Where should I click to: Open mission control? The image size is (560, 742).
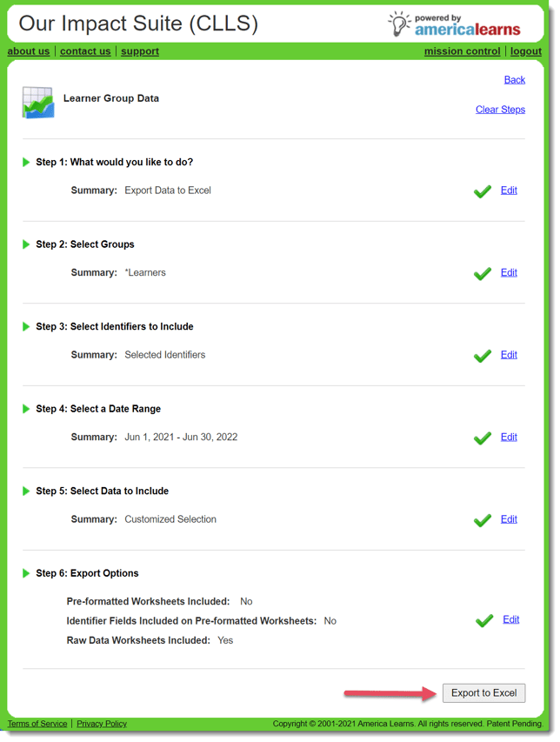pyautogui.click(x=462, y=51)
